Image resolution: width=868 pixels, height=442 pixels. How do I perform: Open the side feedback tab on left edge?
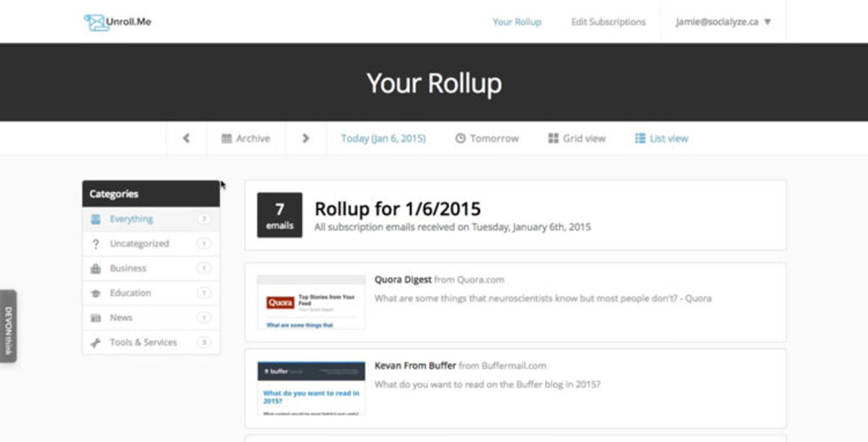pos(8,326)
